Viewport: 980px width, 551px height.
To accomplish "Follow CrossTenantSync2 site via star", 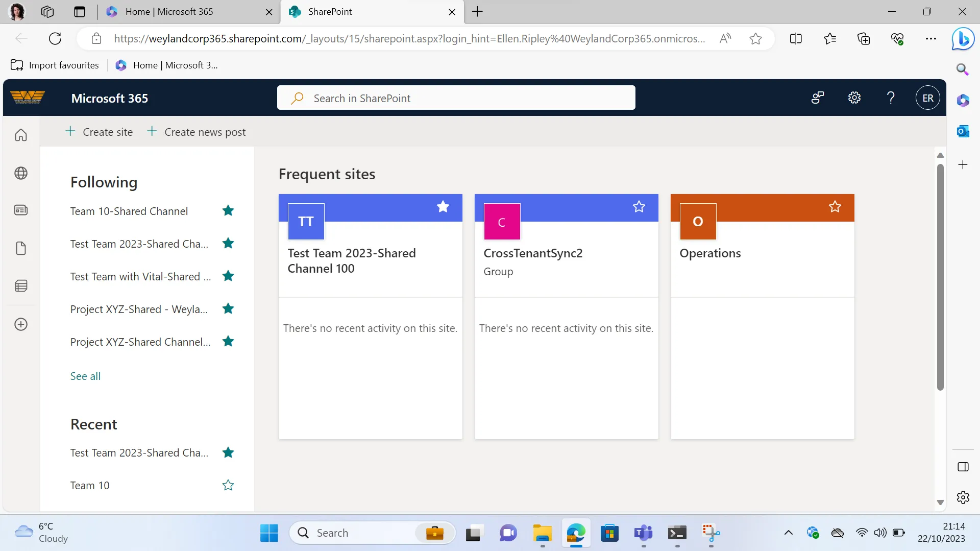I will tap(639, 206).
